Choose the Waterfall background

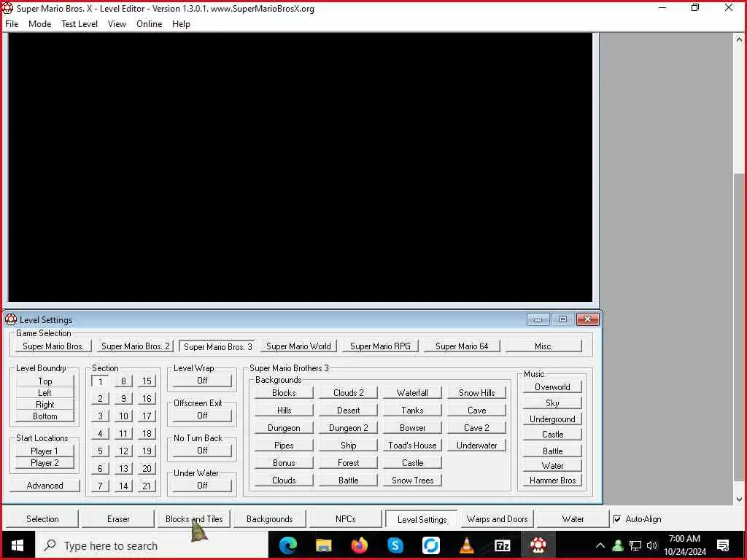[x=412, y=393]
